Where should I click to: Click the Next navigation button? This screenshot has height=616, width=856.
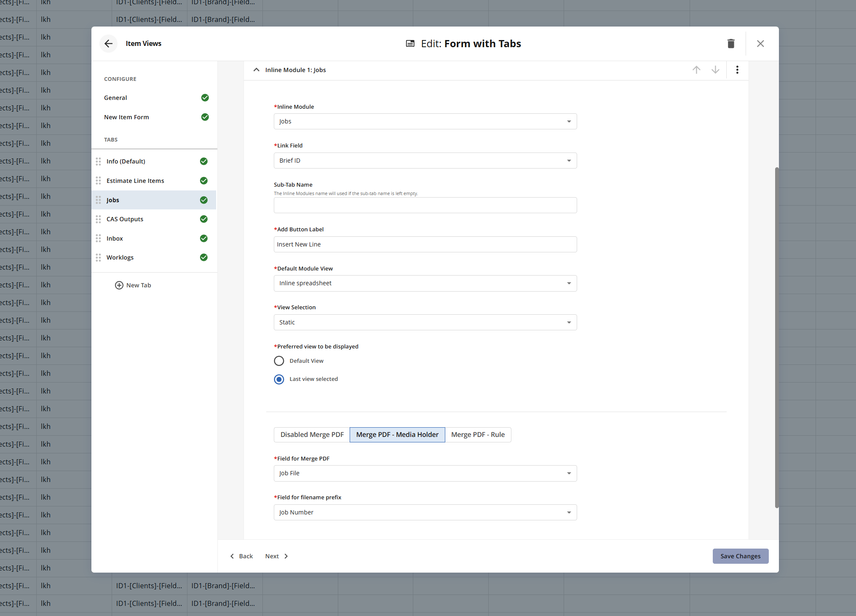(277, 556)
